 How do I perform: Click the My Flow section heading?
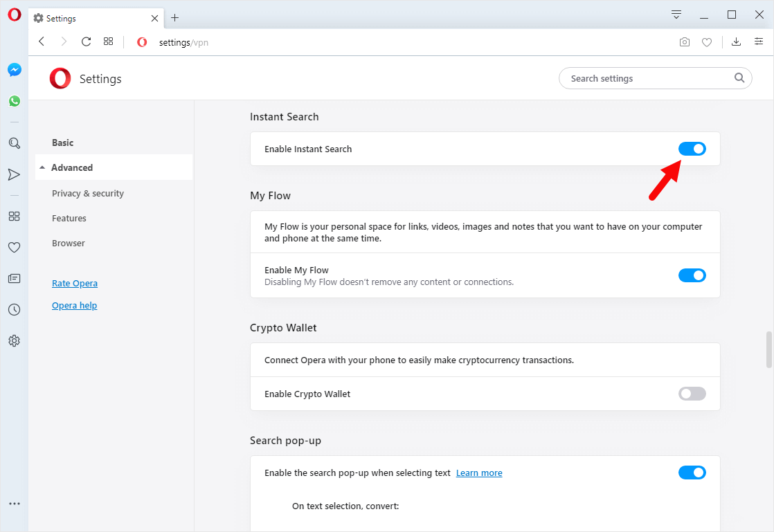tap(270, 196)
